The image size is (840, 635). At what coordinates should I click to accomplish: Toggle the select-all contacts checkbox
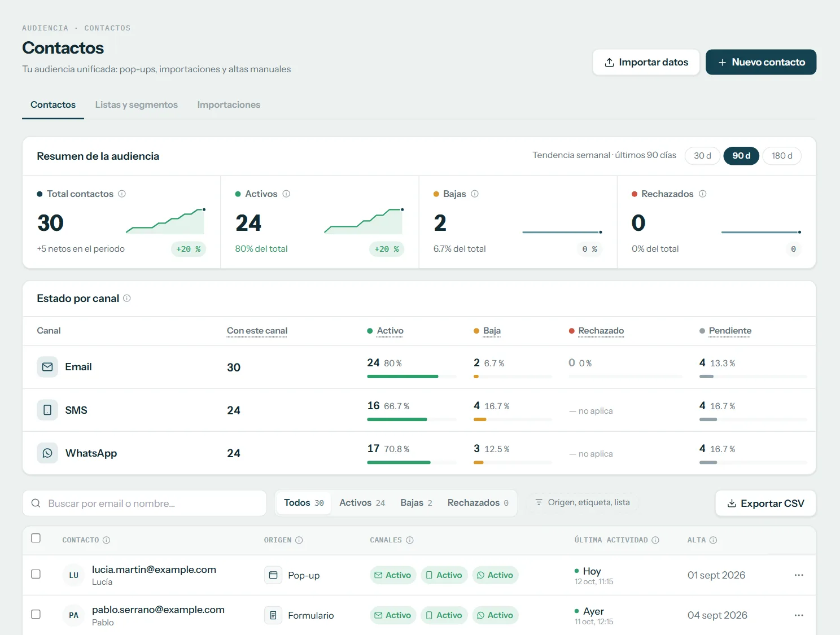[x=36, y=538]
